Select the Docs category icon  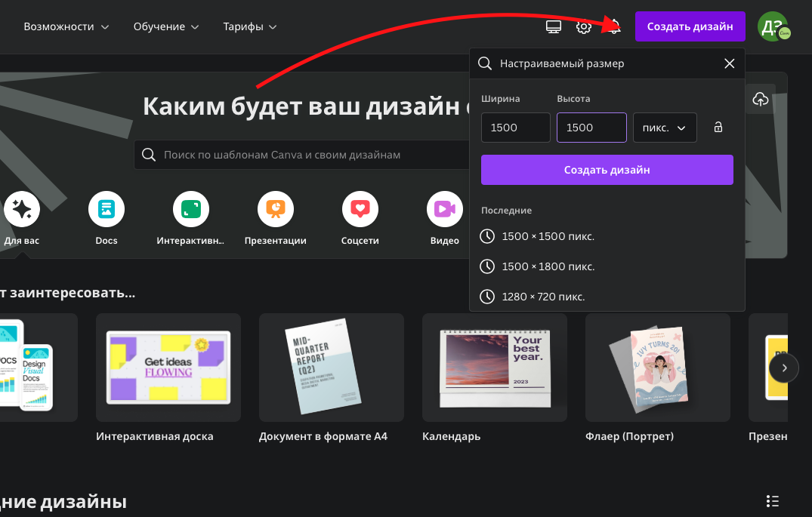[x=107, y=209]
